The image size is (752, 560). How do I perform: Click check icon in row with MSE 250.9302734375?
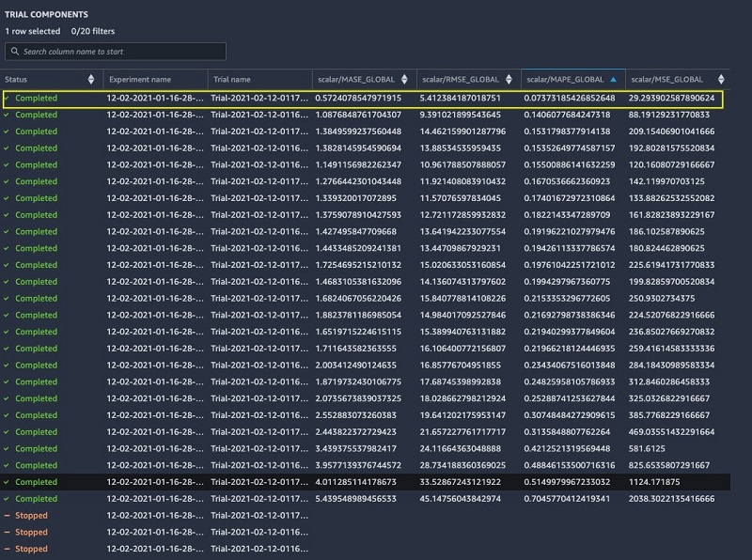click(x=7, y=298)
